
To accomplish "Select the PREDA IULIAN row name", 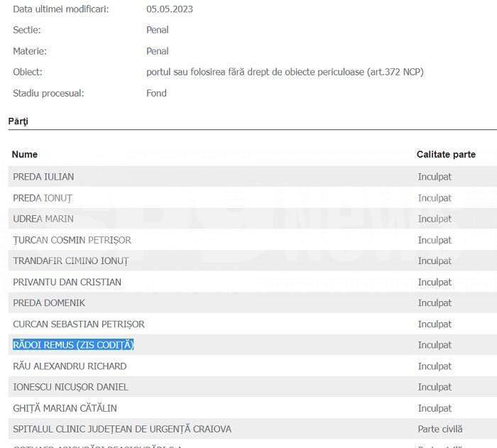I will click(x=43, y=177).
